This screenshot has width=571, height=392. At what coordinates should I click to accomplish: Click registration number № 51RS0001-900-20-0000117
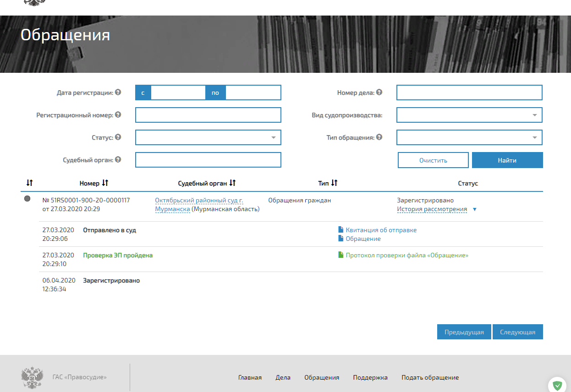tap(86, 200)
